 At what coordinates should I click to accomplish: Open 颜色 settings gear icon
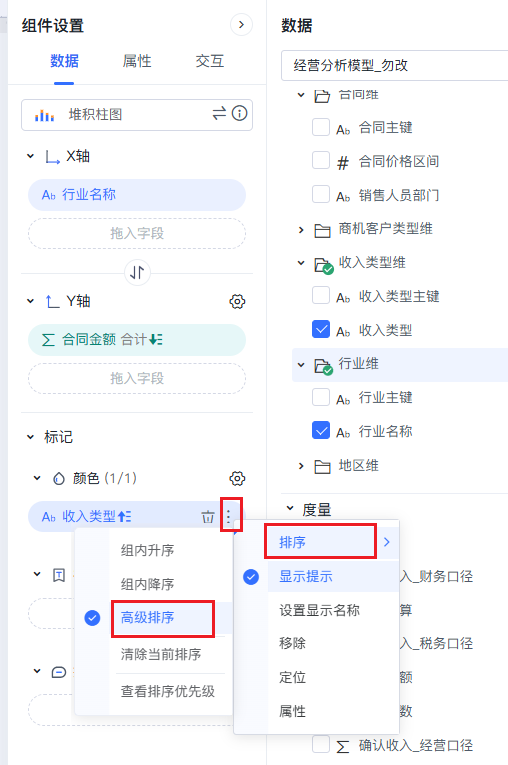click(237, 478)
